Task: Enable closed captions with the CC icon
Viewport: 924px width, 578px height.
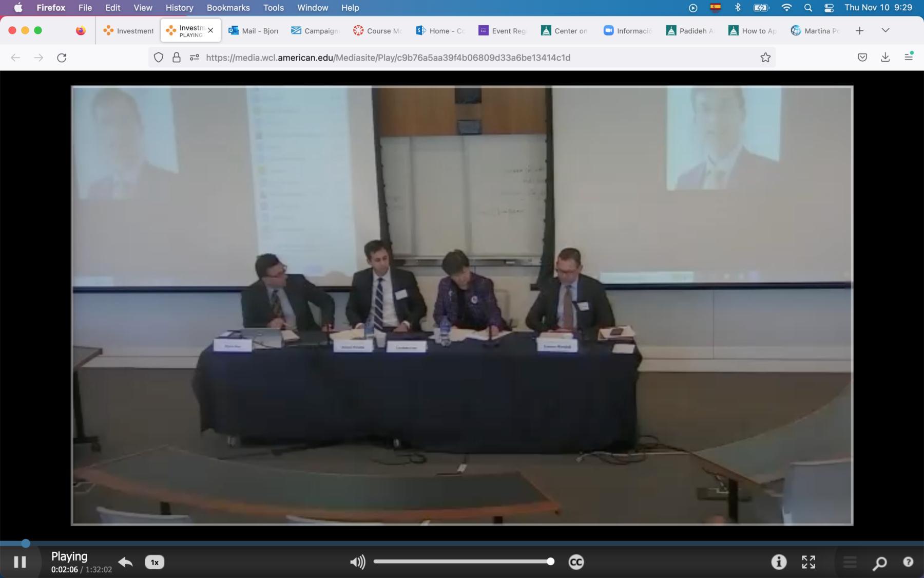Action: point(577,562)
